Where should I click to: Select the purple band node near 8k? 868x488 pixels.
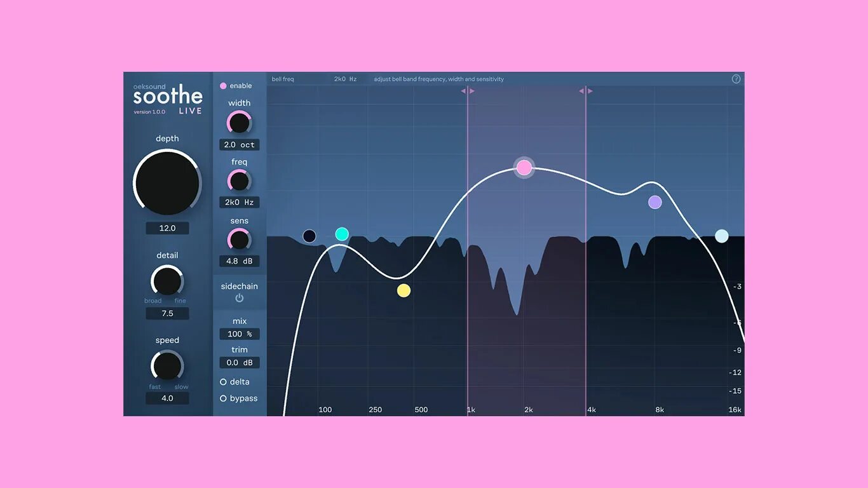[655, 202]
